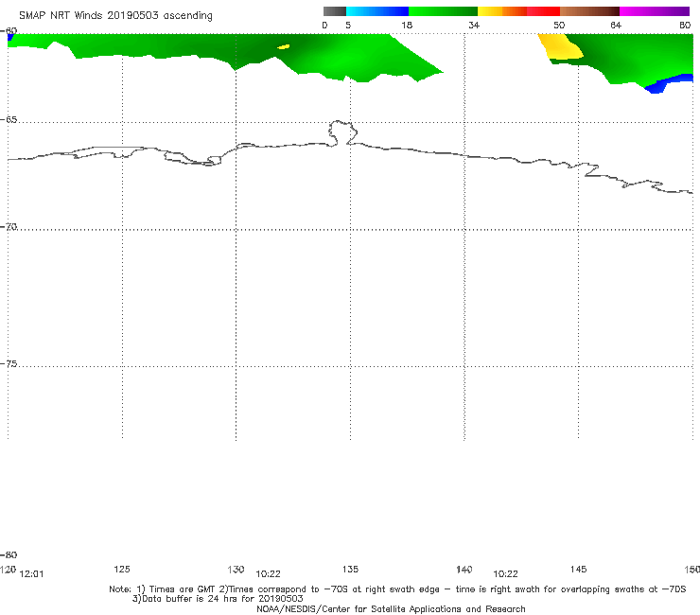Click the color bar label "18"
This screenshot has width=700, height=615.
(x=407, y=25)
